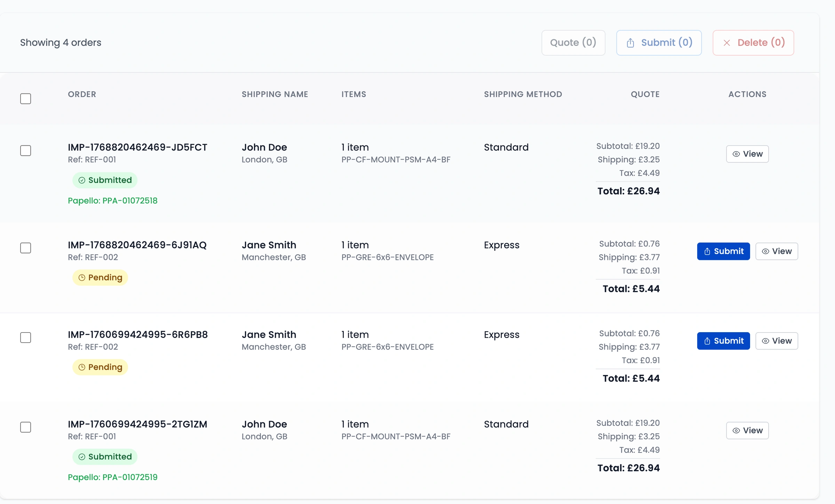Click the upload icon in Jane Smith's Submit button
Screen dimensions: 835x504
(707, 251)
